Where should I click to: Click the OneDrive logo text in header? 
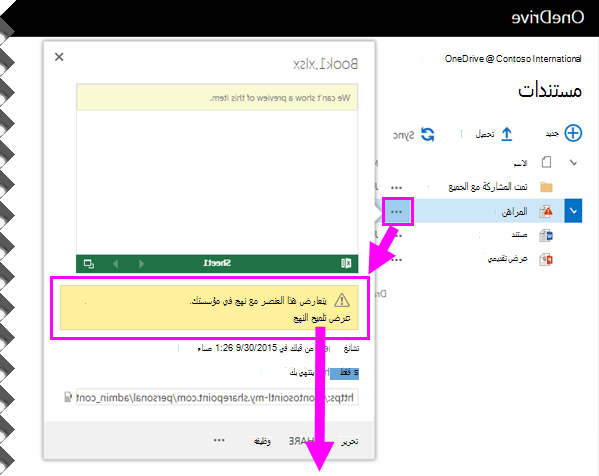click(548, 18)
